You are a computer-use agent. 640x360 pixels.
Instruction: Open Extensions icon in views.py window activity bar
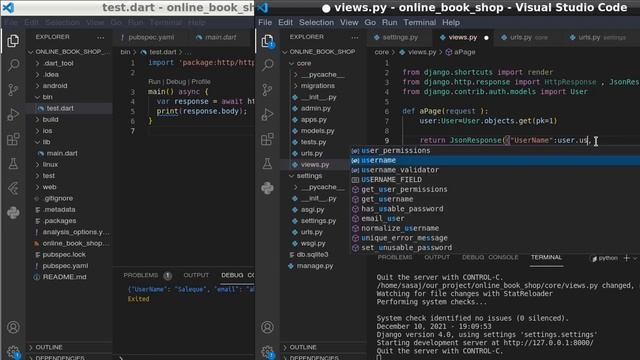[x=267, y=139]
